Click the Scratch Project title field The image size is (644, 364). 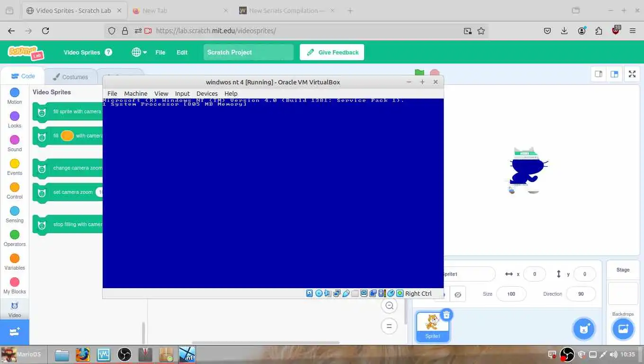[x=249, y=52]
